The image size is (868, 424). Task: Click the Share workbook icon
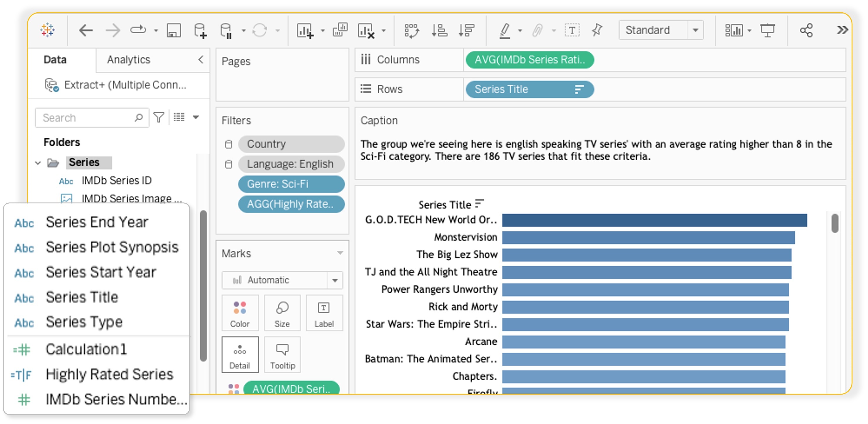(806, 31)
